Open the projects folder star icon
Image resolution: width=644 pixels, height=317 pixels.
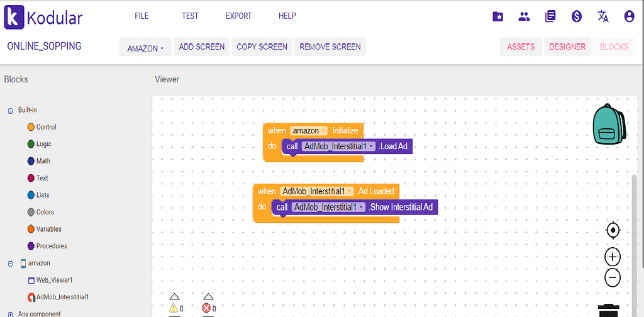pyautogui.click(x=498, y=16)
